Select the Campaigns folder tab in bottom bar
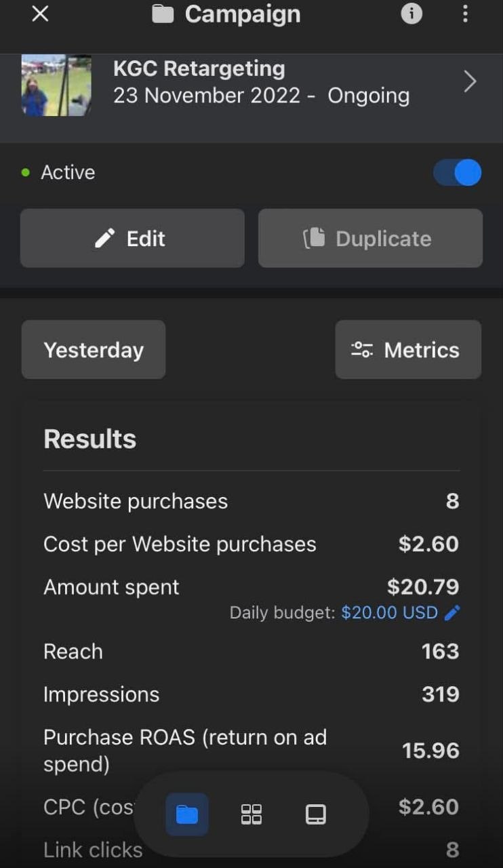 (187, 814)
